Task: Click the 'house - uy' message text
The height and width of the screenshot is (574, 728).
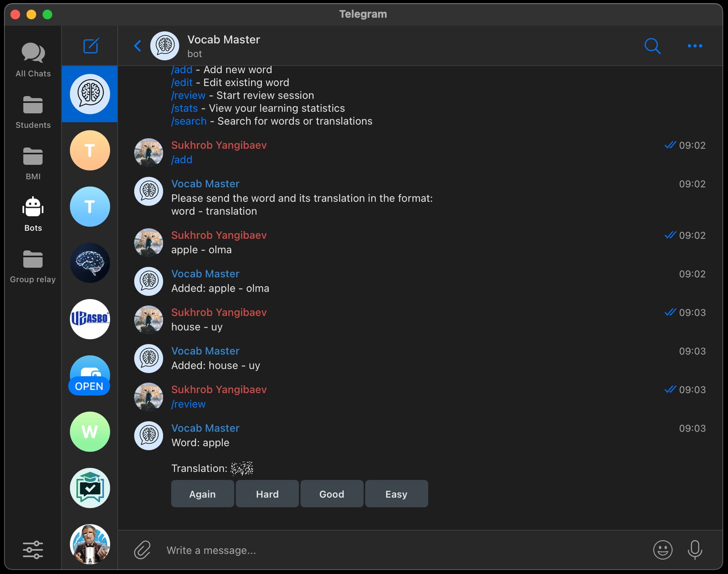Action: coord(197,327)
